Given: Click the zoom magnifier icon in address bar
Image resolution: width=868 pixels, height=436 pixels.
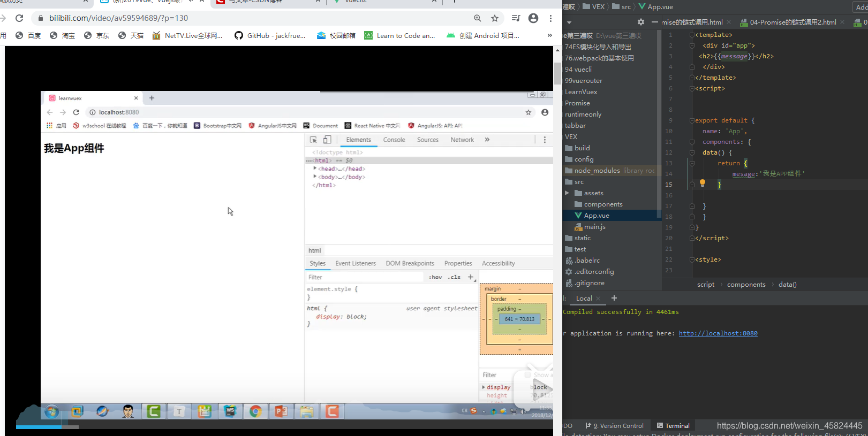Looking at the screenshot, I should click(478, 18).
